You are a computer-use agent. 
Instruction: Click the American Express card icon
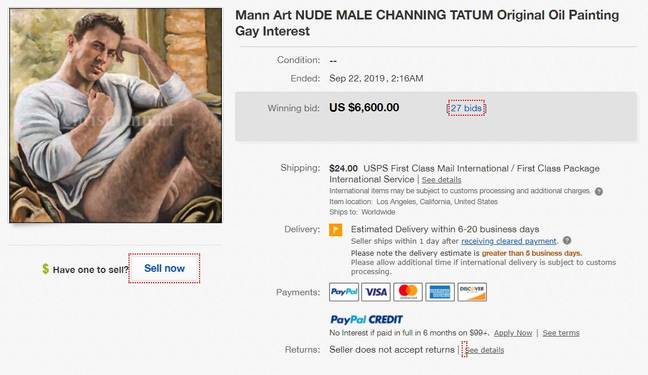click(x=440, y=292)
